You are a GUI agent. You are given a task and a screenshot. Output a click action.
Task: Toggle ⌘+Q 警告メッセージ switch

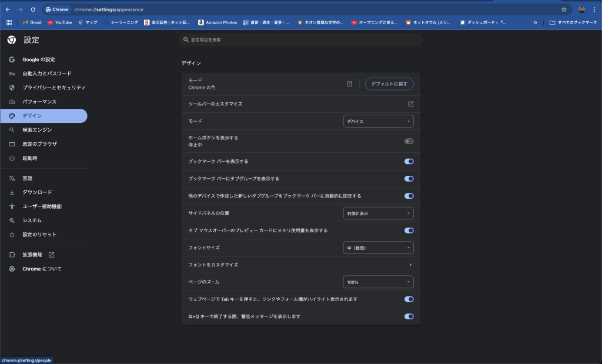point(409,316)
